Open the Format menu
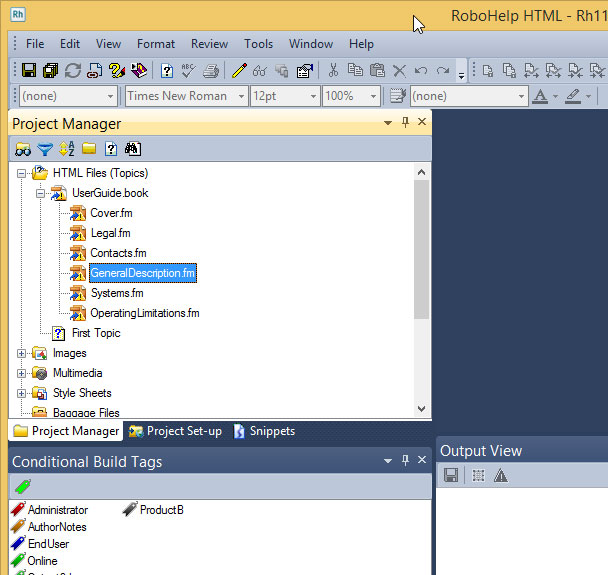This screenshot has height=575, width=608. [x=155, y=44]
